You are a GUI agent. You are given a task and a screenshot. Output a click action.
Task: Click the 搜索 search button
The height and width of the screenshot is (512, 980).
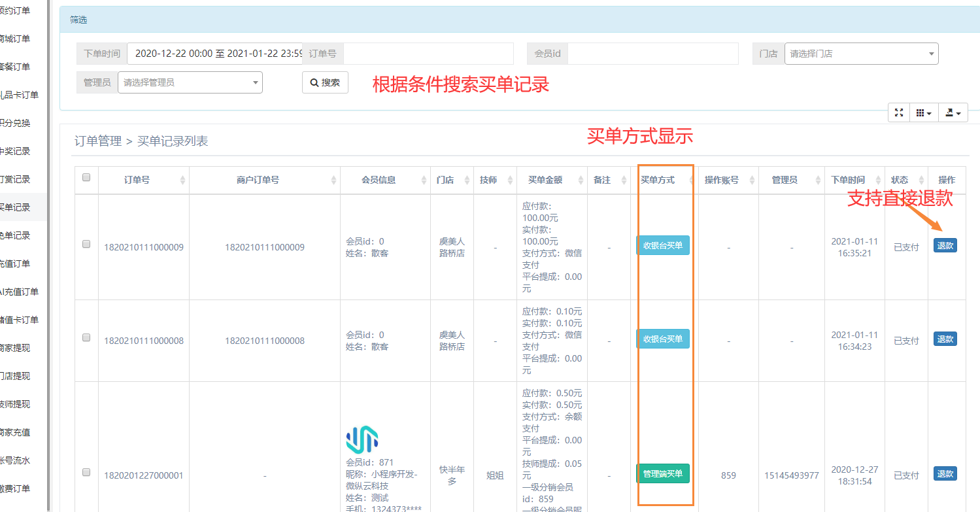click(325, 82)
